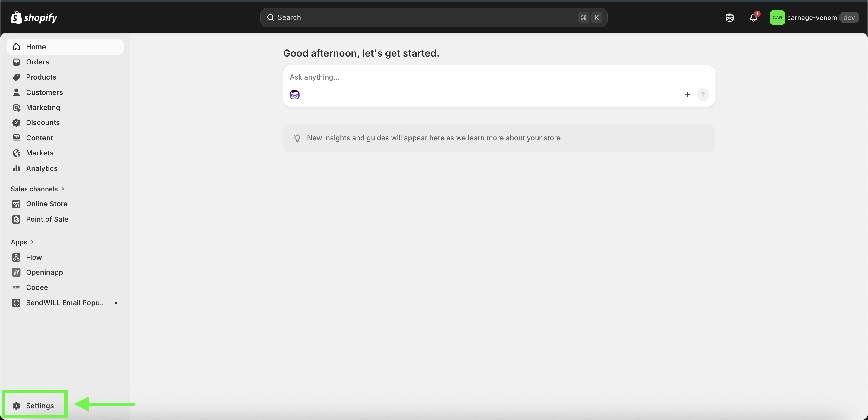This screenshot has width=868, height=420.
Task: Expand the Sales channels section
Action: tap(37, 189)
